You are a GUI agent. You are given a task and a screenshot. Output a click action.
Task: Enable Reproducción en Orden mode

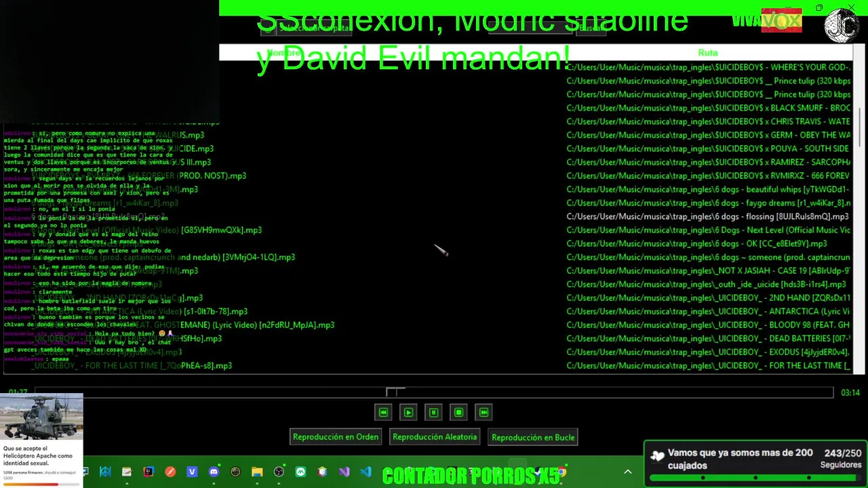click(336, 437)
